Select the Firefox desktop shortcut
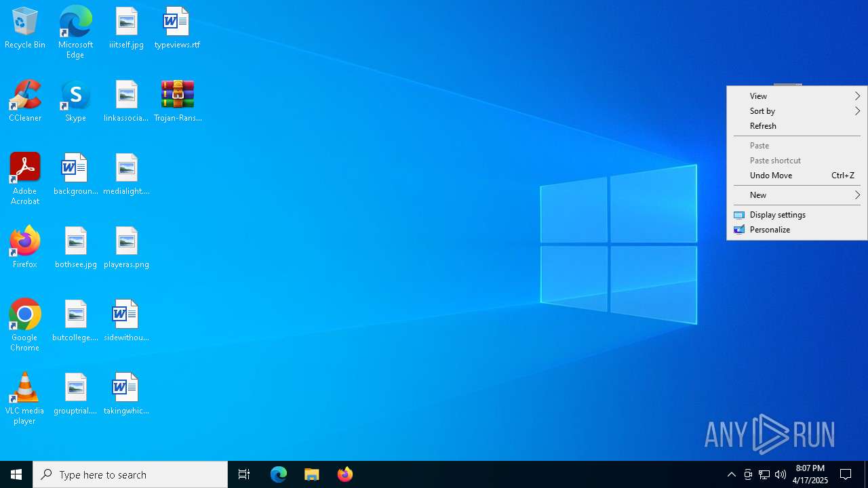The width and height of the screenshot is (868, 488). coord(25,248)
